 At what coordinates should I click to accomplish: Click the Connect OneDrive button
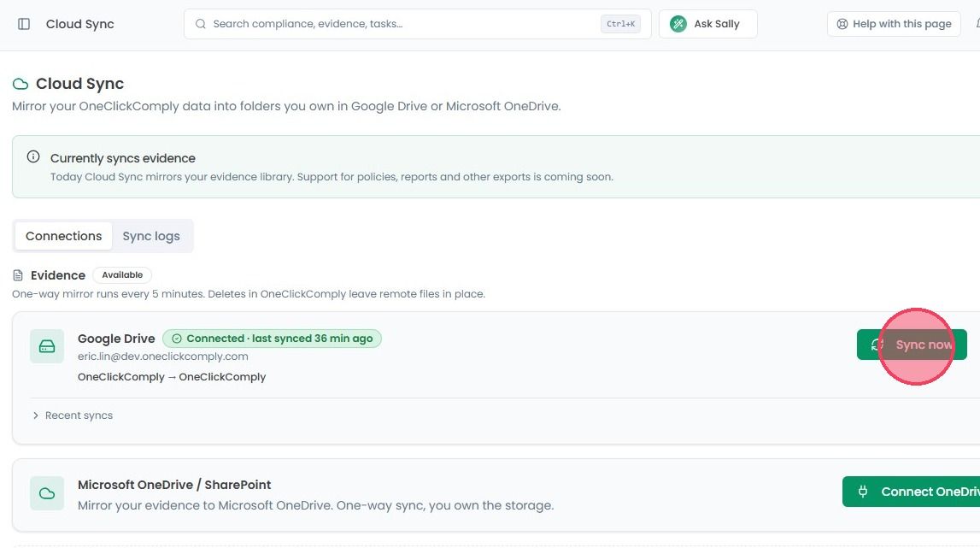click(912, 492)
